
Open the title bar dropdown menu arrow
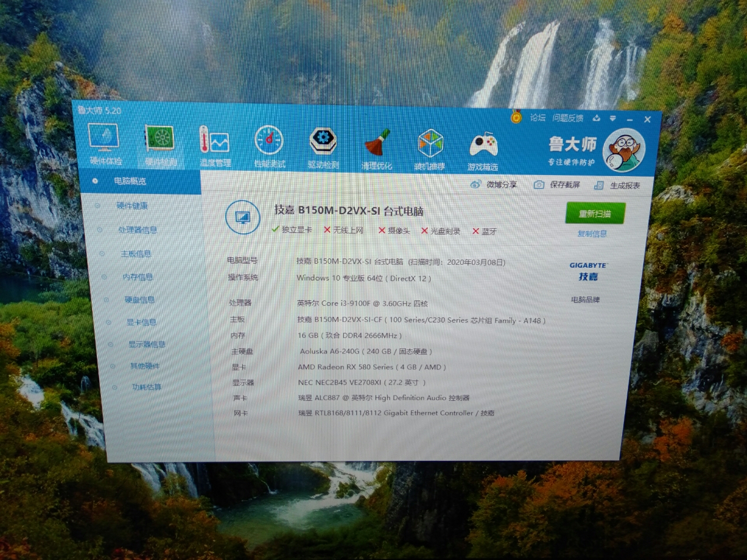pos(613,118)
